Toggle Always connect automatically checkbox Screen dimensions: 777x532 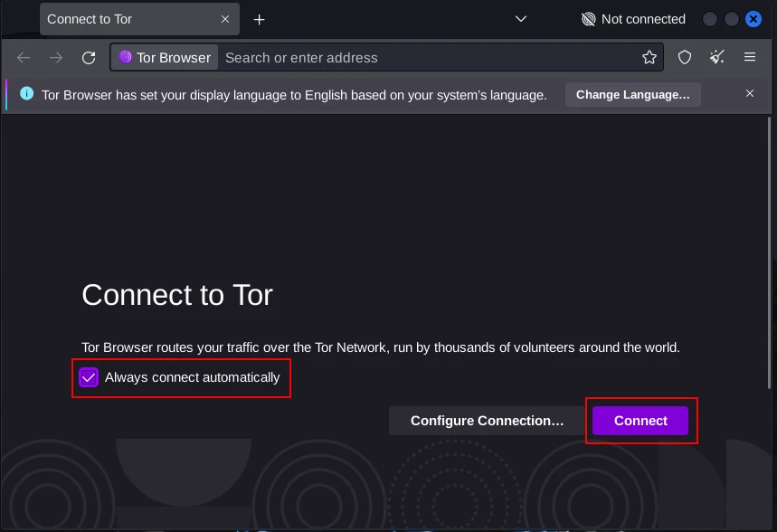[x=89, y=377]
